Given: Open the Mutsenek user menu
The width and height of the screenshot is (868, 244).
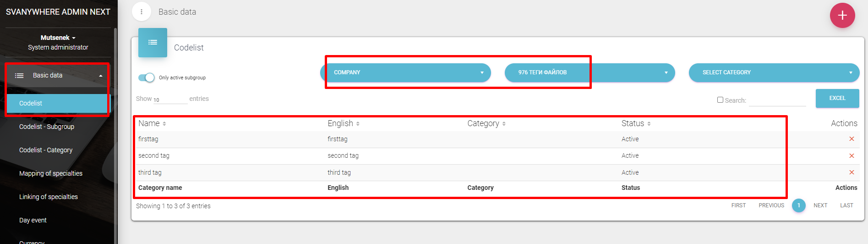Looking at the screenshot, I should pyautogui.click(x=58, y=38).
